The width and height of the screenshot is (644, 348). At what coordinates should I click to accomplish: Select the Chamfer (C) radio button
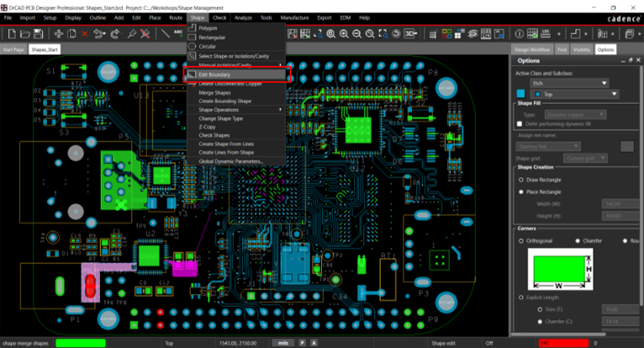coord(540,322)
